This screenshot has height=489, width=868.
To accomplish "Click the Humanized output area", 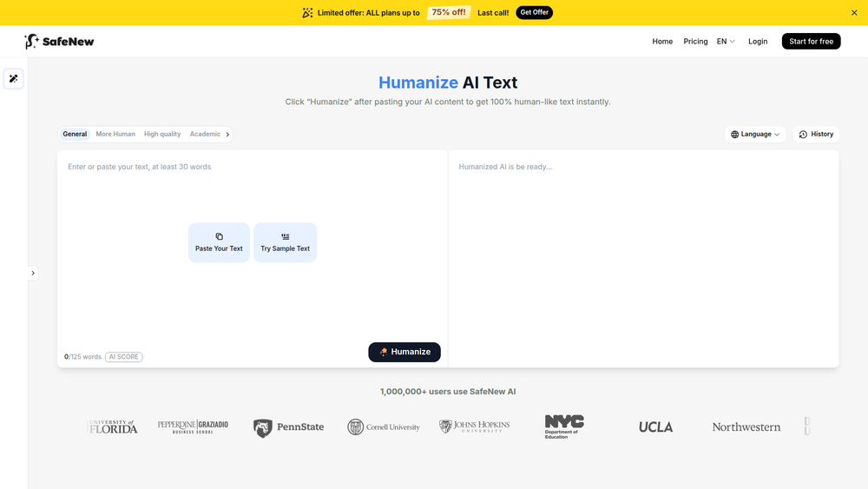I will click(x=643, y=259).
